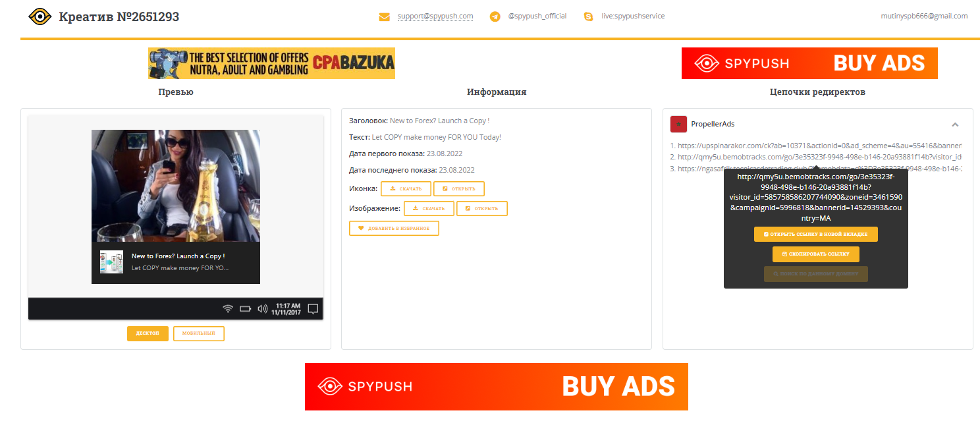Screen dimensions: 980x421
Task: Collapse the PropellerAds redirect chain
Action: [x=955, y=125]
